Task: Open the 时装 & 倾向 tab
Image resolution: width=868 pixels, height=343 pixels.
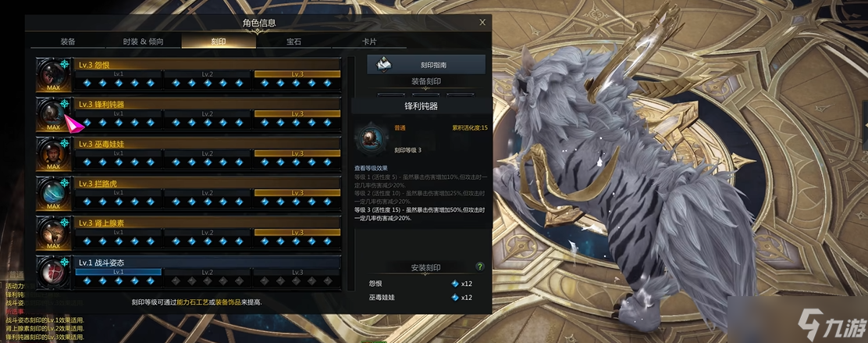Action: coord(144,41)
